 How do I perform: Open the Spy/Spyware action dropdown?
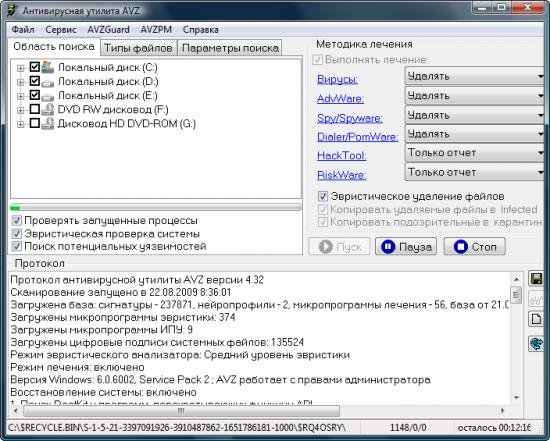(x=474, y=115)
